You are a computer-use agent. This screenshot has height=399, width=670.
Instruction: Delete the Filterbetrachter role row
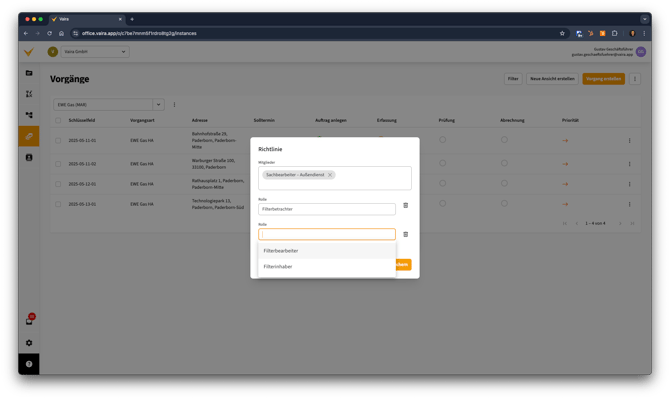[x=406, y=205]
